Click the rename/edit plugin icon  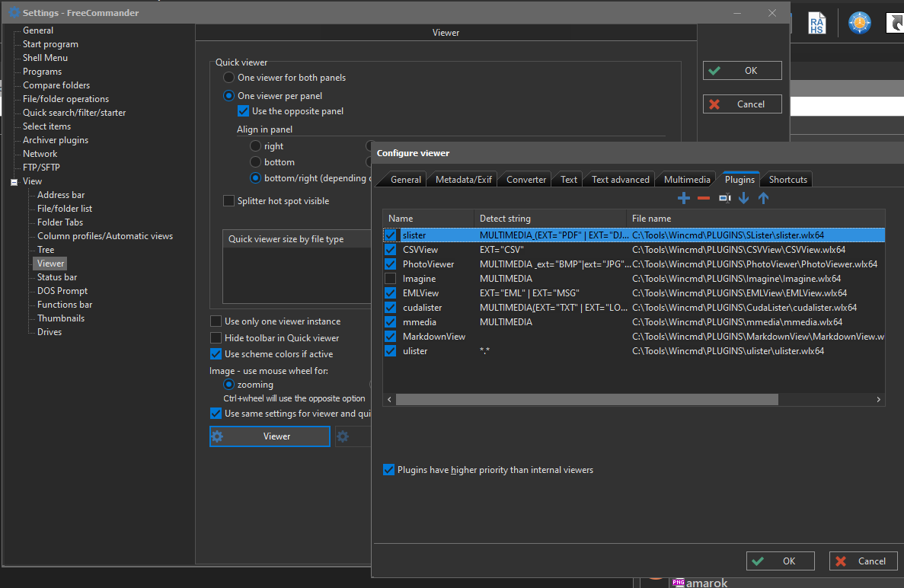(725, 198)
